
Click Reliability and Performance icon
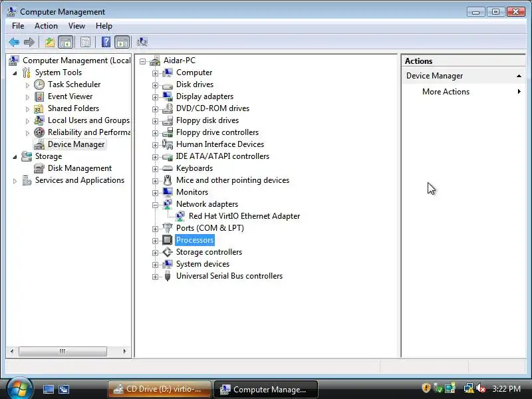coord(39,132)
